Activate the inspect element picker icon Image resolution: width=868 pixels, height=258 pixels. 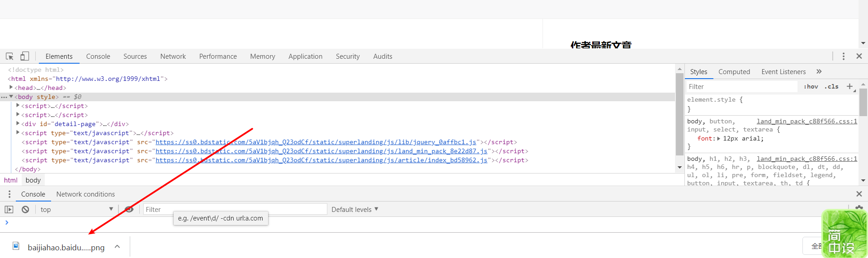pyautogui.click(x=9, y=56)
